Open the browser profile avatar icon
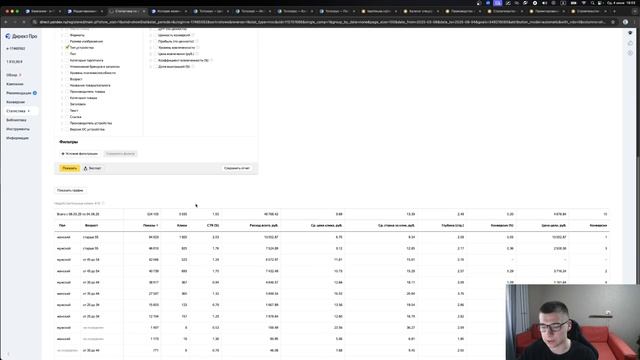Viewport: 640px width, 360px height. click(x=625, y=22)
